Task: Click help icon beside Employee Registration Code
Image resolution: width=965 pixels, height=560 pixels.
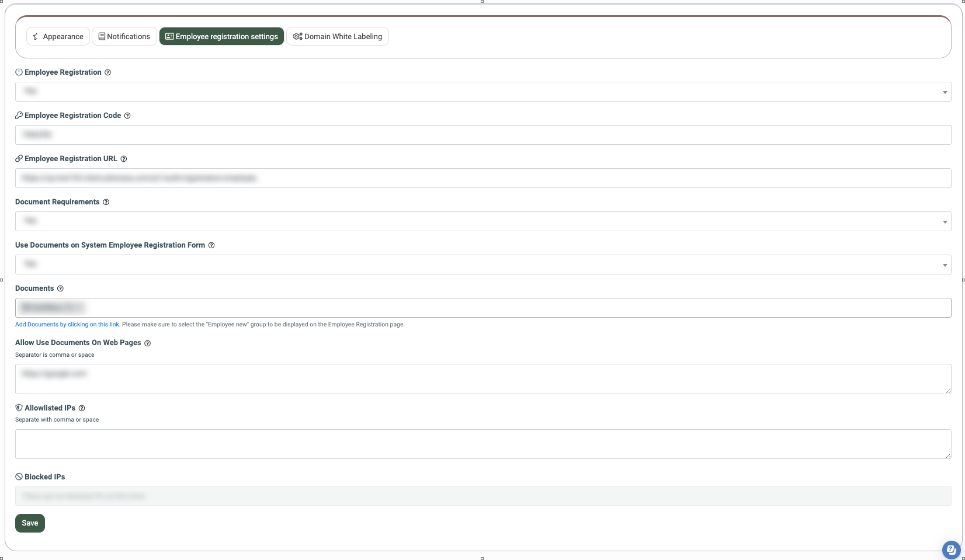Action: [127, 116]
